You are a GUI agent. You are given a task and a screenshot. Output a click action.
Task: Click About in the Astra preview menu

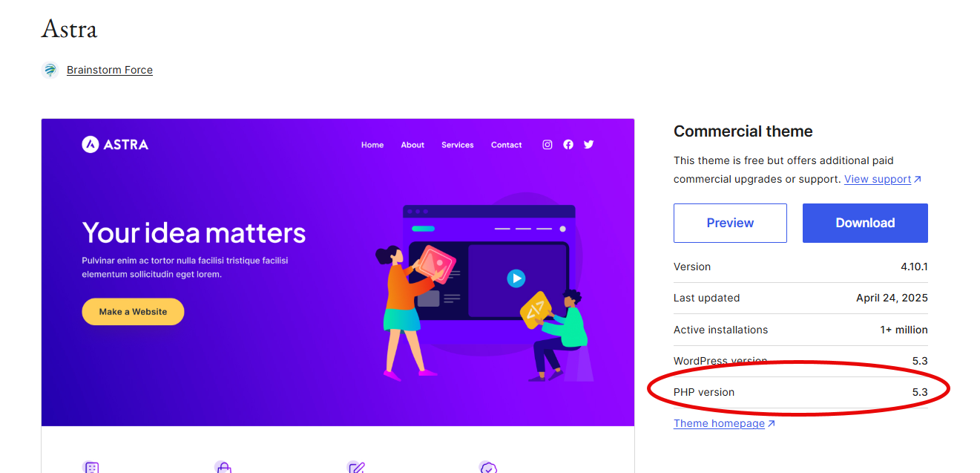coord(412,145)
